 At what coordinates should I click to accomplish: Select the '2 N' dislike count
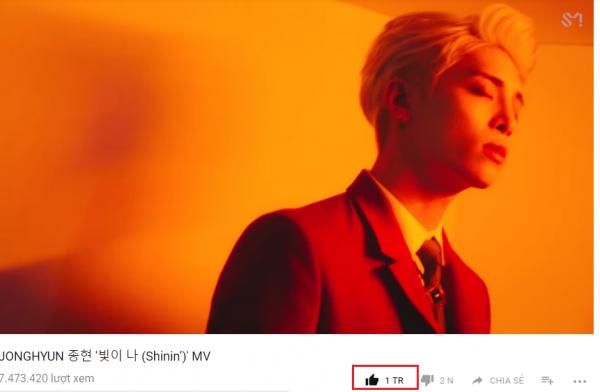coord(446,381)
